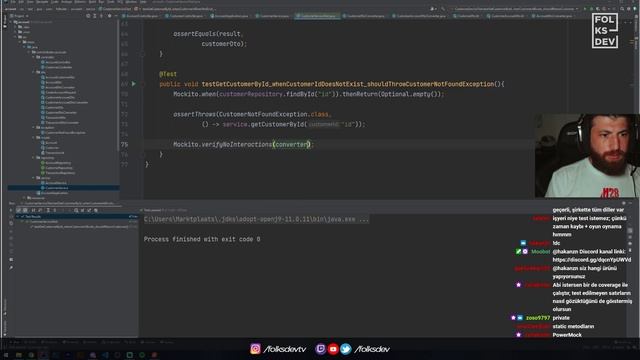Click the Instagram icon in the overlay
The height and width of the screenshot is (360, 640).
click(x=256, y=349)
